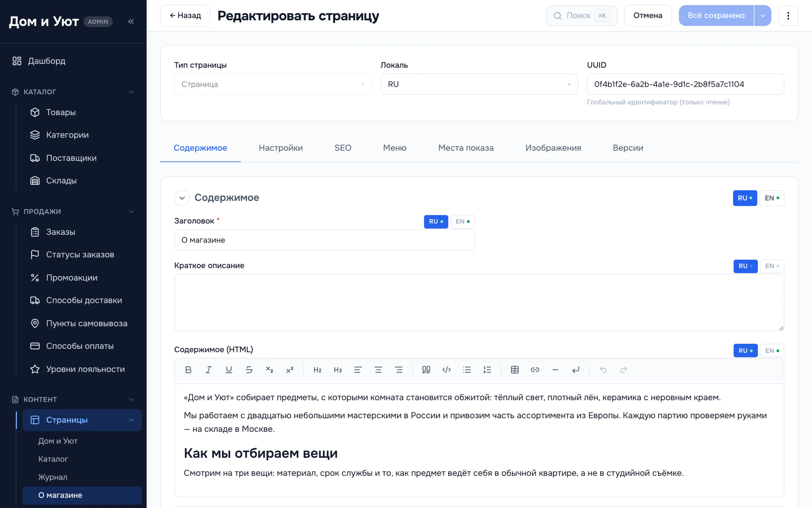This screenshot has width=812, height=508.
Task: Toggle bold formatting in the editor
Action: [188, 370]
